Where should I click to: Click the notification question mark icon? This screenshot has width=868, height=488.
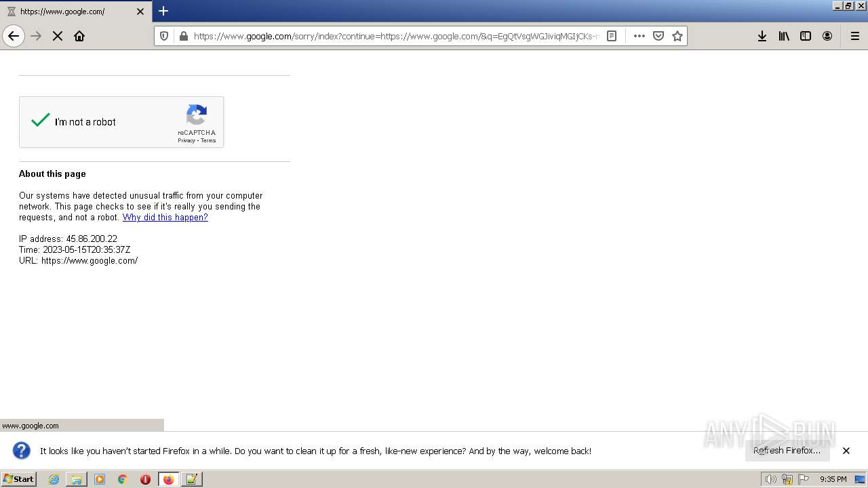22,451
